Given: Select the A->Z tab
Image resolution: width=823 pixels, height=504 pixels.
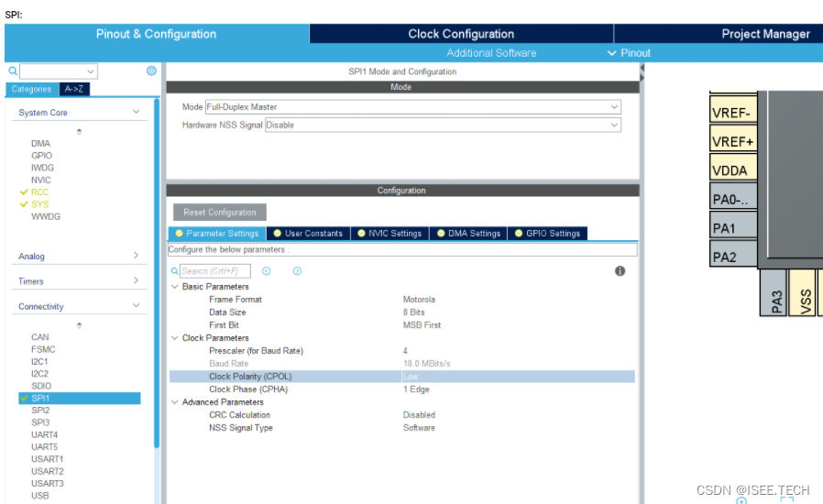Looking at the screenshot, I should coord(74,89).
